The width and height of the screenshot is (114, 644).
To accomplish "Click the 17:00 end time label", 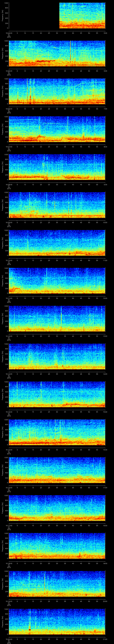I will [x=105, y=487].
